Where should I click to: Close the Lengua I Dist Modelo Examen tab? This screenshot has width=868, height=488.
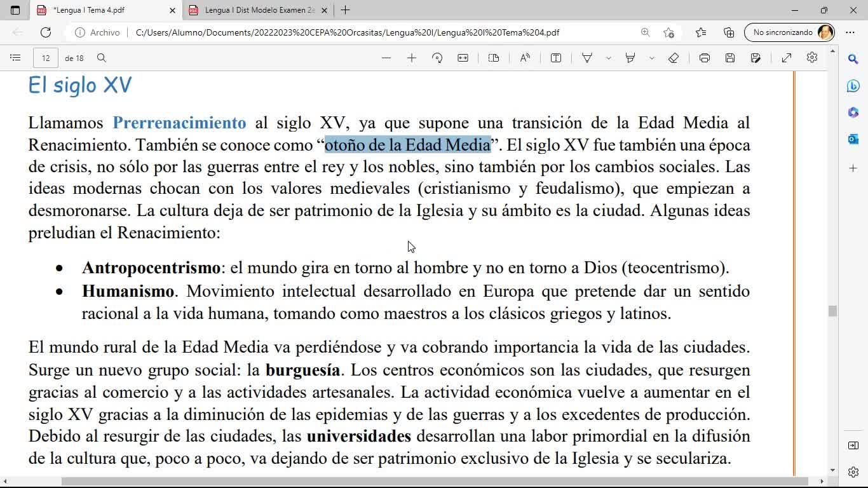[x=325, y=10]
